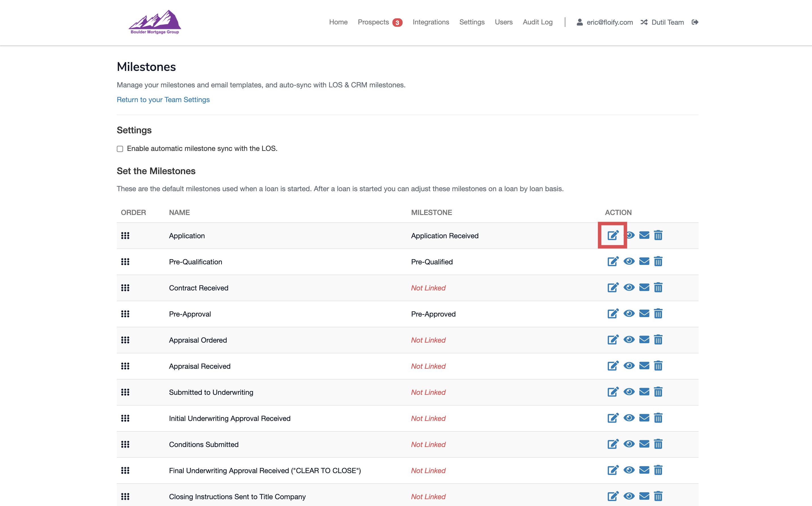View the Audit Log
The height and width of the screenshot is (506, 812).
click(x=538, y=22)
